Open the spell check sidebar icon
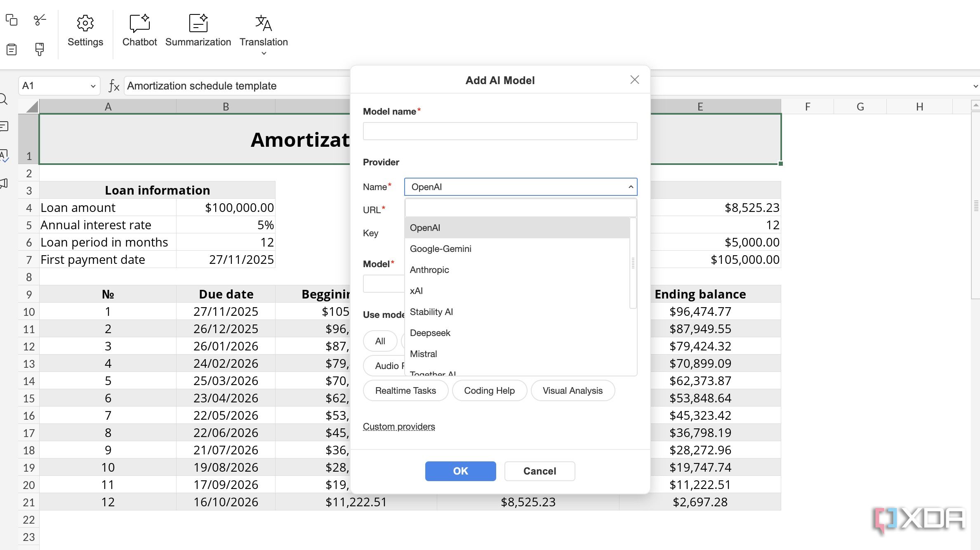This screenshot has height=550, width=980. 4,155
